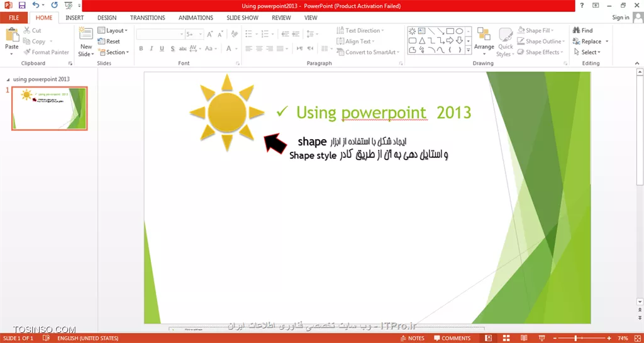The width and height of the screenshot is (644, 343).
Task: Start Slide Show from status bar
Action: pyautogui.click(x=541, y=338)
